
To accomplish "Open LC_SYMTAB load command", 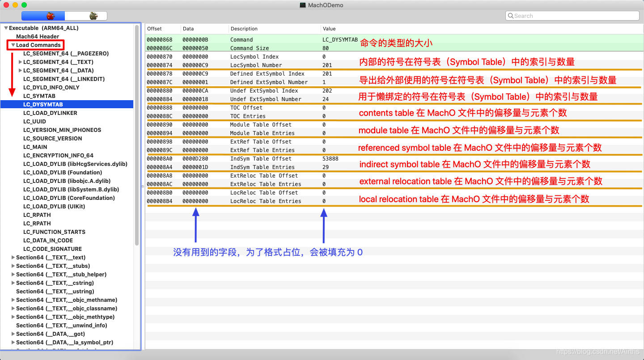I will tap(39, 96).
